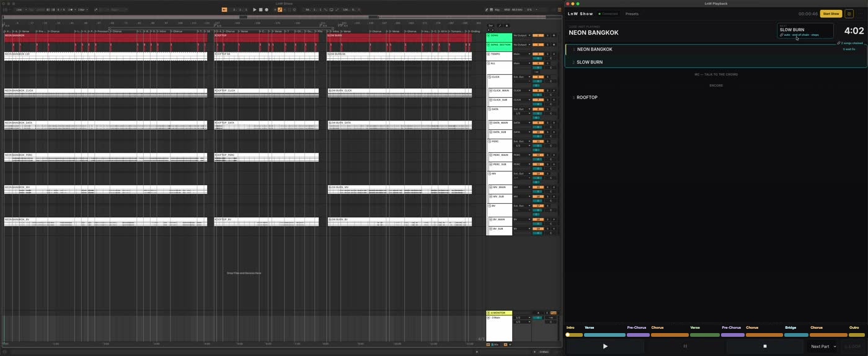Toggle the layout panel icon beside Start Show

pyautogui.click(x=849, y=14)
